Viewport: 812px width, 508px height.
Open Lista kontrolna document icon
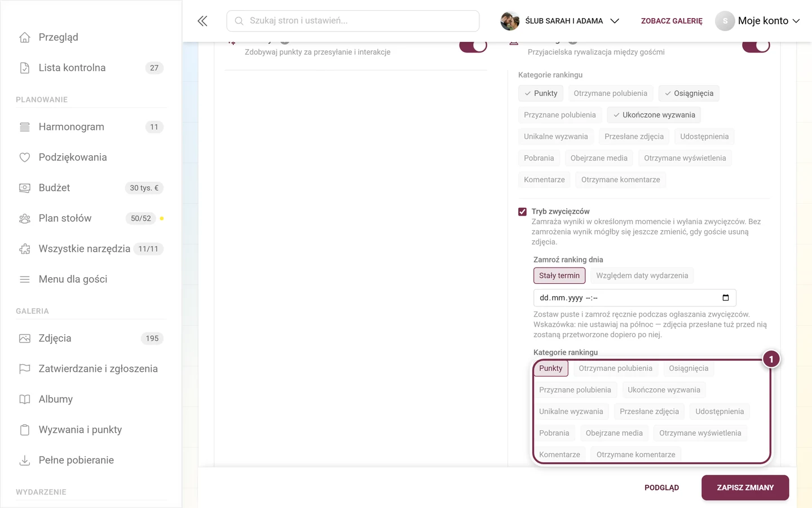(x=25, y=68)
